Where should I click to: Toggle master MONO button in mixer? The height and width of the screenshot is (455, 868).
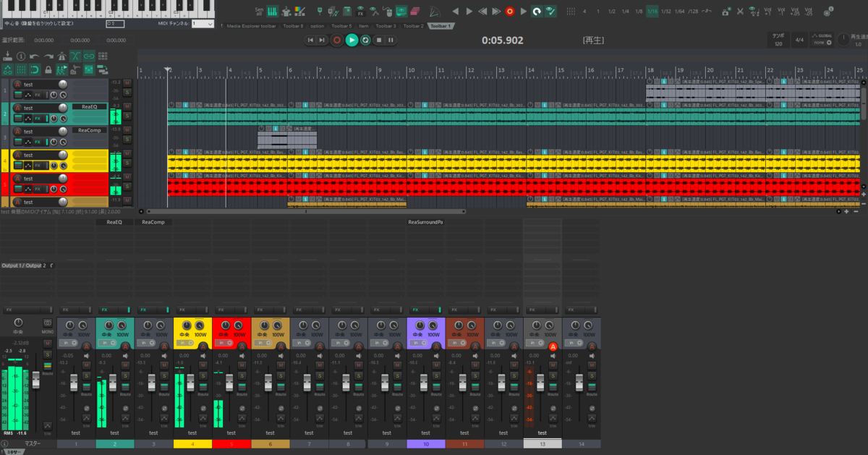(48, 323)
